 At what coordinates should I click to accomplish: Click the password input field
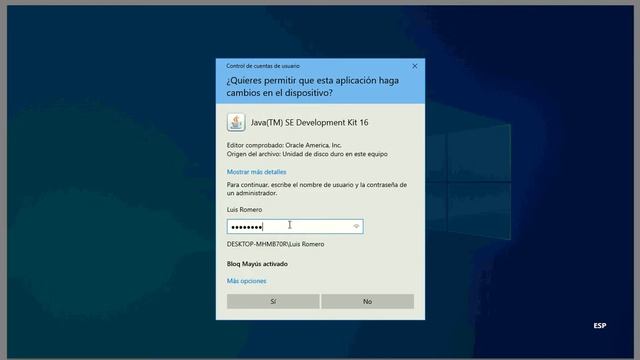point(295,227)
